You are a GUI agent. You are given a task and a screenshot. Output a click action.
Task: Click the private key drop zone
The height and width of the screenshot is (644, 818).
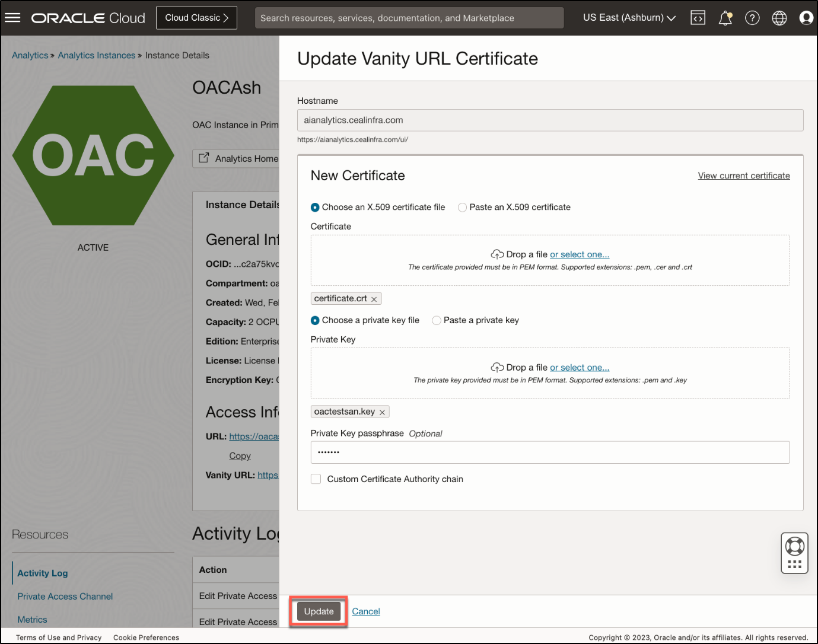(550, 373)
